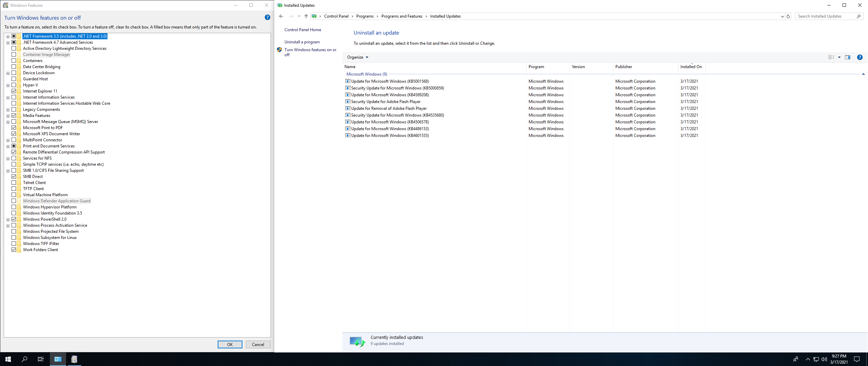The height and width of the screenshot is (366, 868).
Task: Click the shield icon beside Turn Windows features
Action: pyautogui.click(x=279, y=50)
